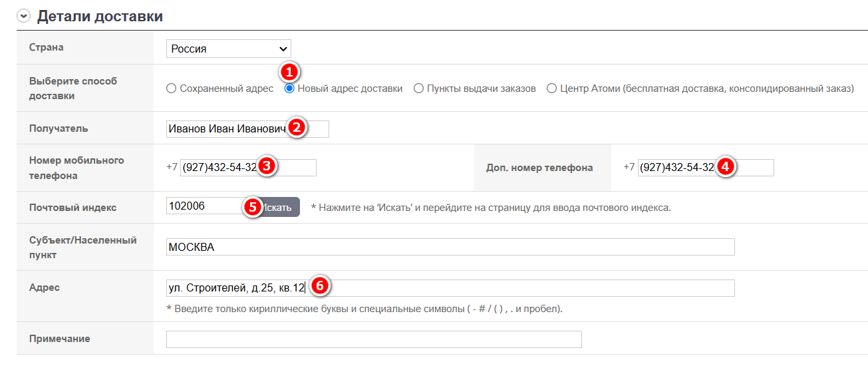Viewport: 868px width, 366px height.
Task: Click the red number 6 marker
Action: (x=319, y=286)
